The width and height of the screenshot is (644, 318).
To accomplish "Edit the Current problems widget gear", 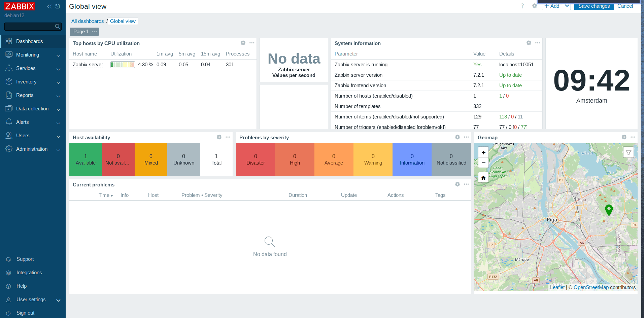I will 457,184.
